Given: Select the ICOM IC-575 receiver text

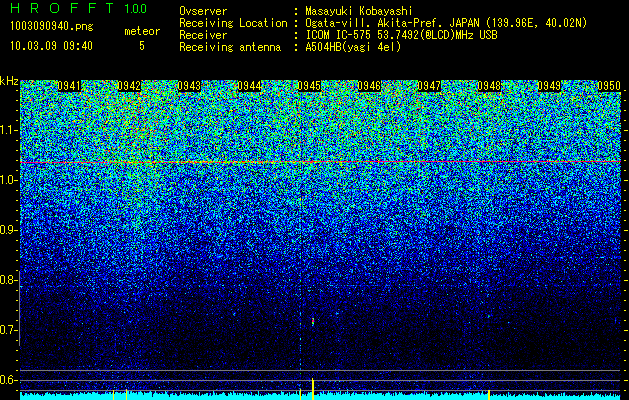Looking at the screenshot, I should tap(401, 35).
